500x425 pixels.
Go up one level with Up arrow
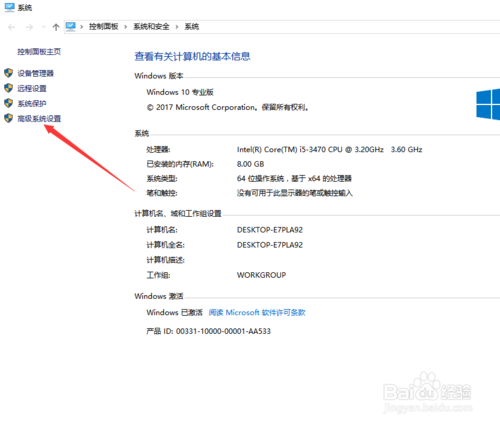pyautogui.click(x=56, y=27)
